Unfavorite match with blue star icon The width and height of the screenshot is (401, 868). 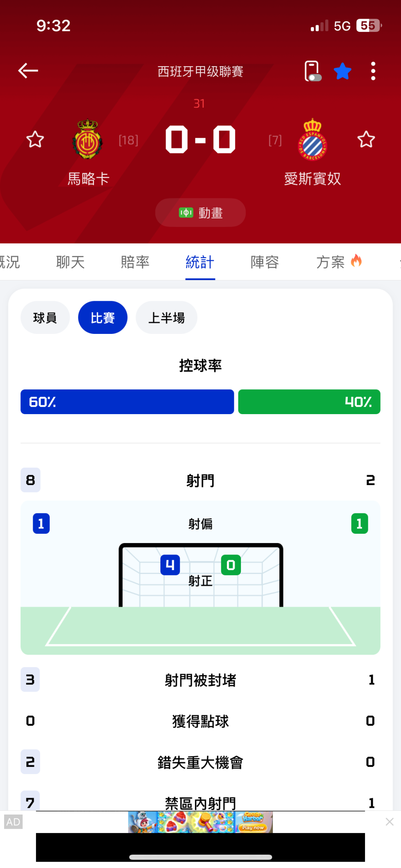coord(342,71)
